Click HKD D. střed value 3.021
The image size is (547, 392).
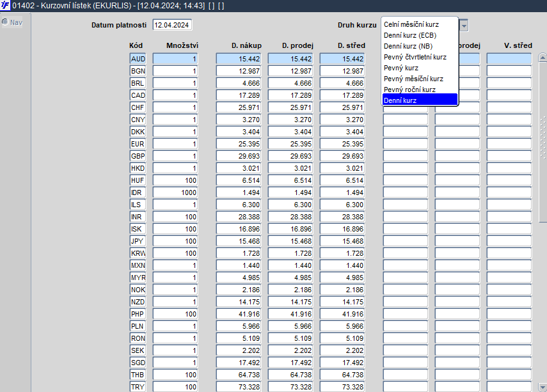342,168
